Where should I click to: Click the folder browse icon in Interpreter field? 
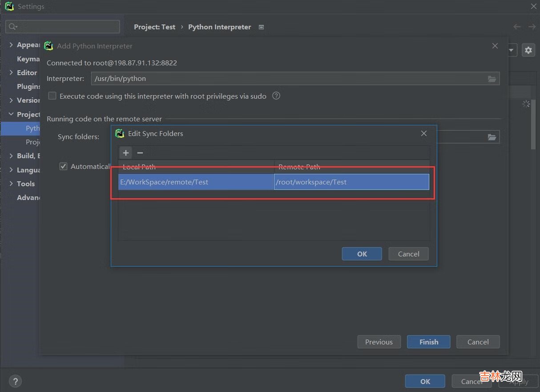click(x=492, y=79)
